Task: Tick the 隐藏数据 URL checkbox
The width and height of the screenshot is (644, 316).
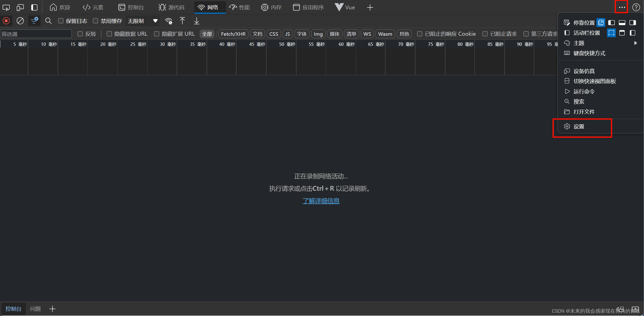Action: pos(109,34)
